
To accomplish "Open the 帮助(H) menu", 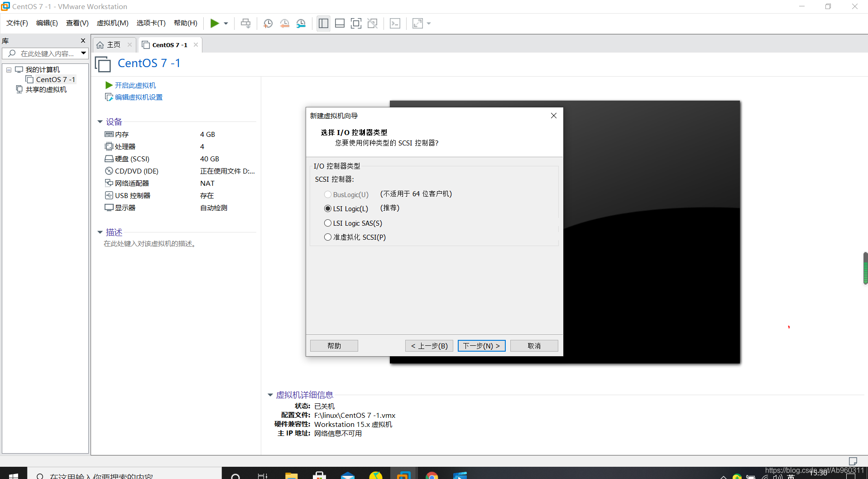I will pyautogui.click(x=186, y=23).
